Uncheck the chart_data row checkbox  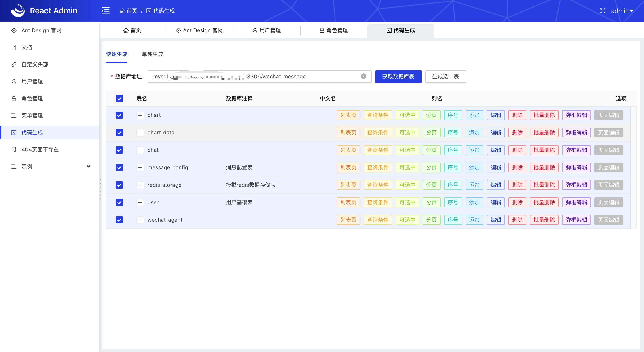coord(119,132)
